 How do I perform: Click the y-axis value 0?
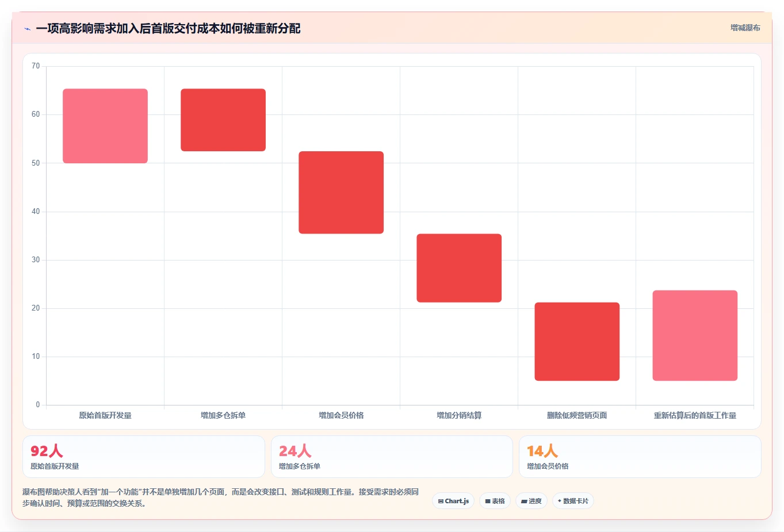point(38,405)
